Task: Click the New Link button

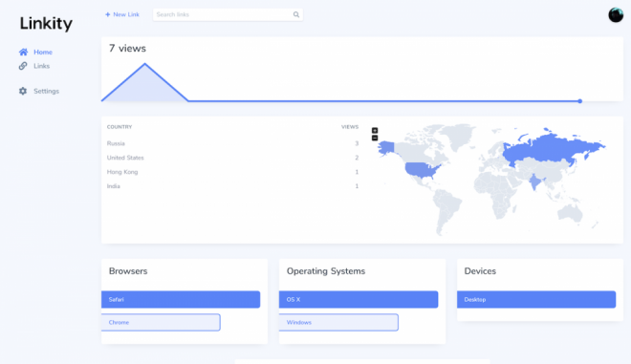Action: pyautogui.click(x=122, y=14)
